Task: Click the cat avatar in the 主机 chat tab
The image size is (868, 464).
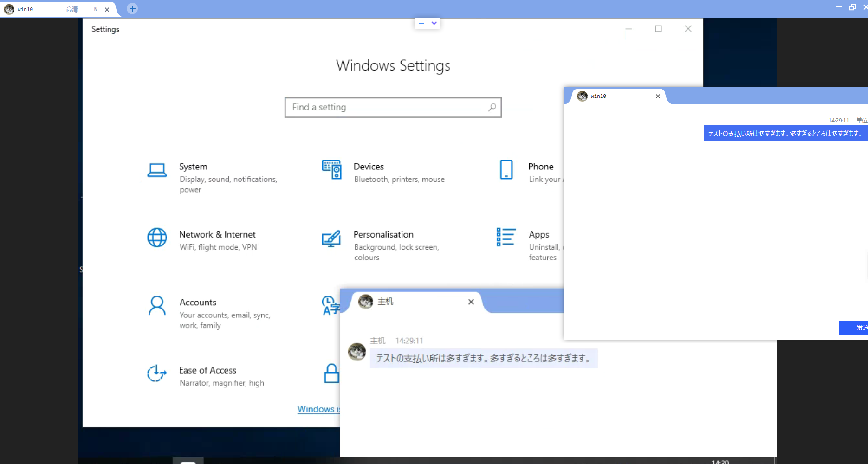Action: (x=366, y=302)
